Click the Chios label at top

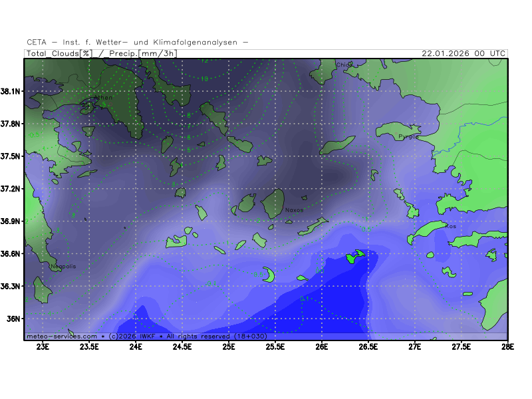coord(344,65)
